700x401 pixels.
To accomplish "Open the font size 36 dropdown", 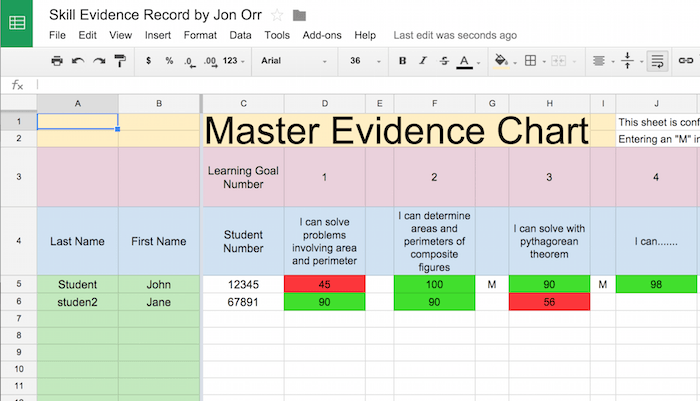I will 362,61.
